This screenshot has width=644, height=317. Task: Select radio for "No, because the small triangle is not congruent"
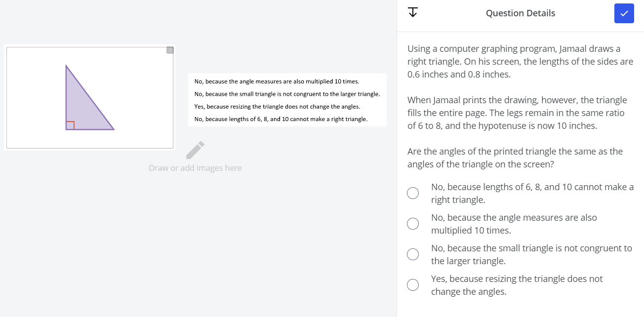[x=413, y=254]
